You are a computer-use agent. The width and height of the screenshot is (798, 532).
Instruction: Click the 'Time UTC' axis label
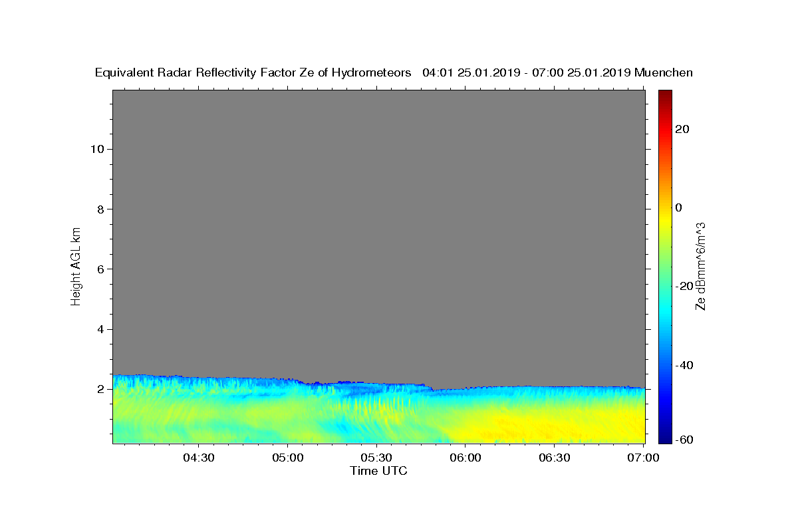point(378,471)
